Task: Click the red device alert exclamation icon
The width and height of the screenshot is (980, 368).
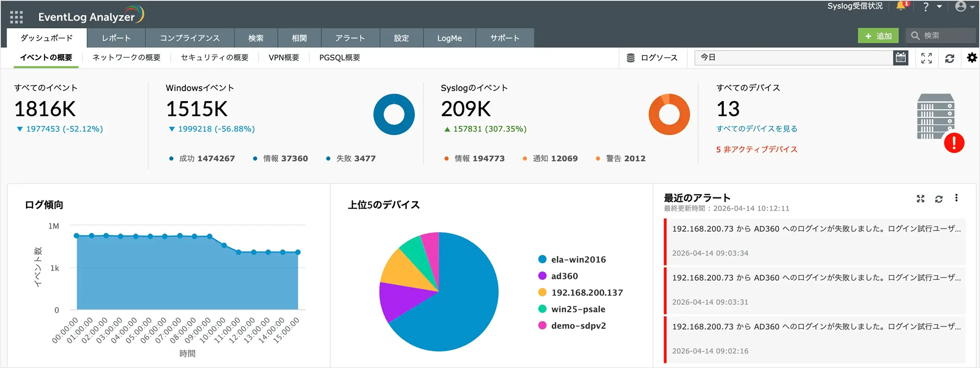Action: click(x=954, y=143)
